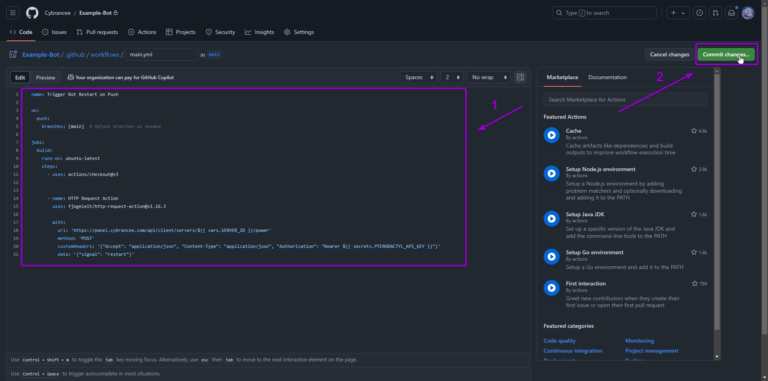Screen dimensions: 768x381
Task: Open the indent size 2 dropdown
Action: pos(452,77)
